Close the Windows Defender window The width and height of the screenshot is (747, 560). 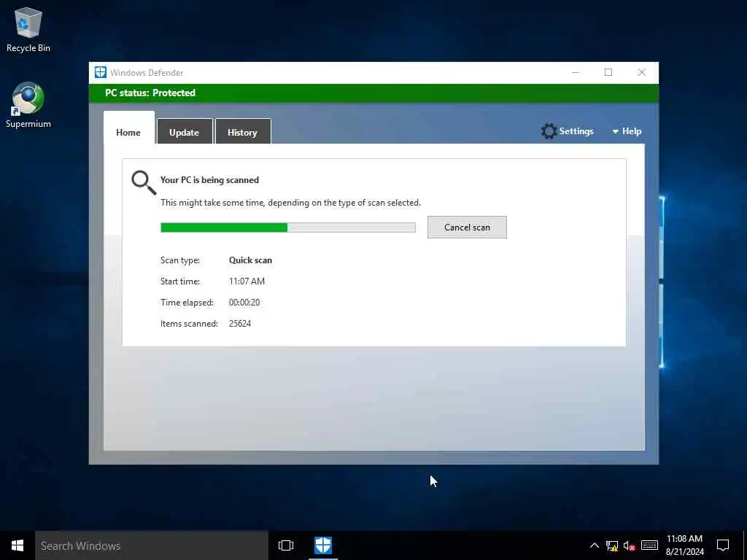coord(642,72)
